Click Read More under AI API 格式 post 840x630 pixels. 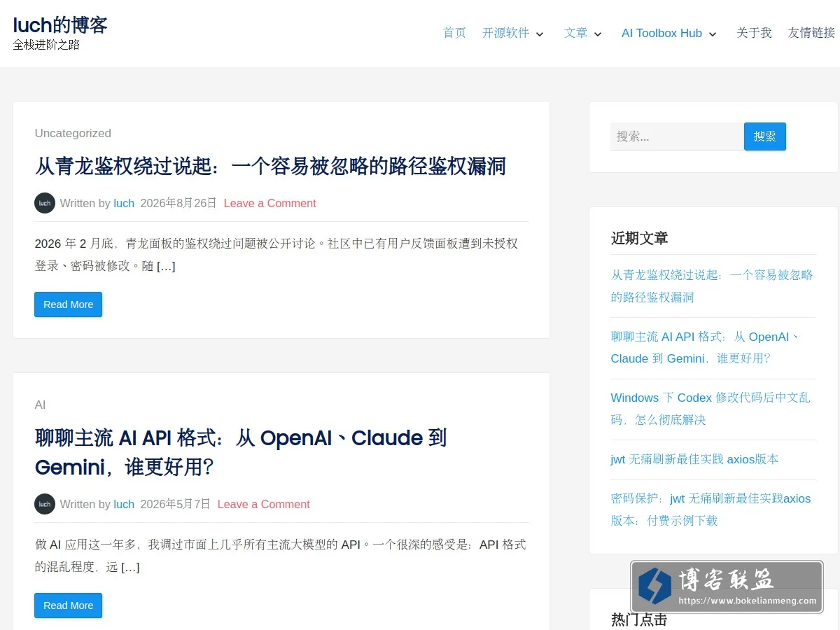[x=68, y=605]
